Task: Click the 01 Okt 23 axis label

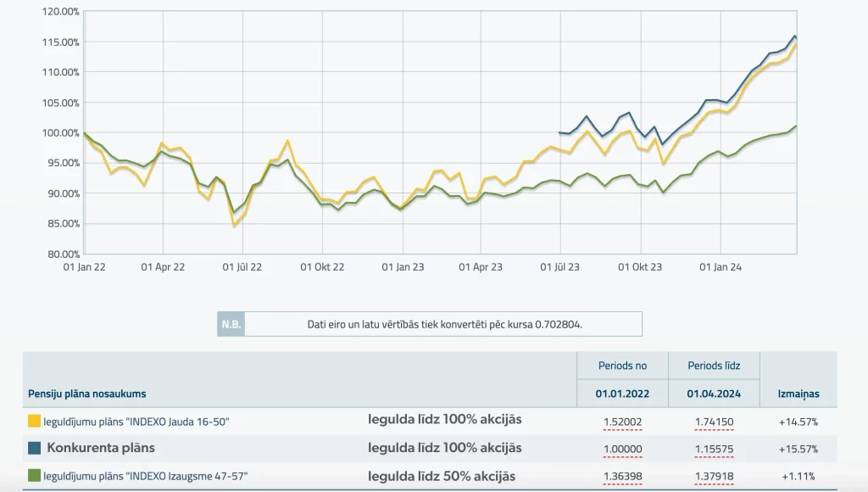Action: coord(640,267)
